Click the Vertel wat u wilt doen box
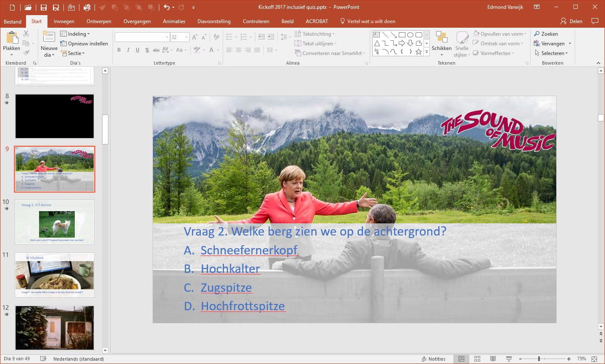This screenshot has height=364, width=605. tap(368, 21)
